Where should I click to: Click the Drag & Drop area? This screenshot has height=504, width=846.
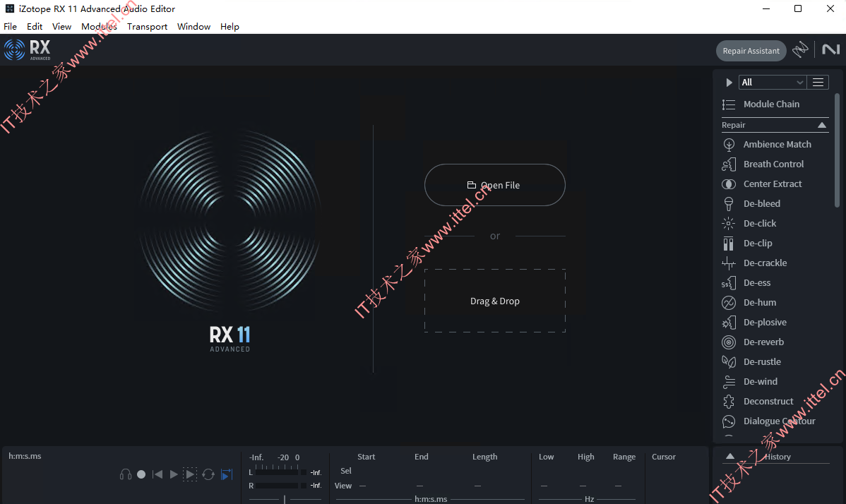[495, 301]
